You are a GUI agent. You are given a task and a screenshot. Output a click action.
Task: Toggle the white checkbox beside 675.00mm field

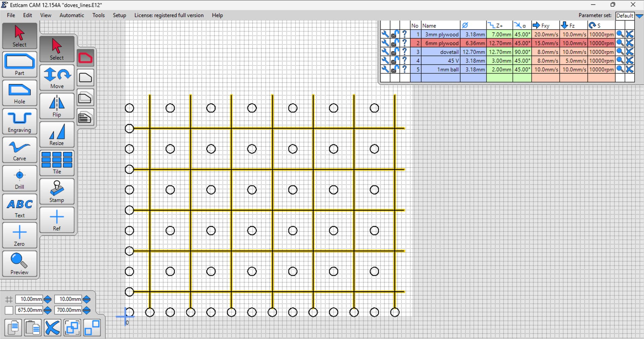[9, 310]
